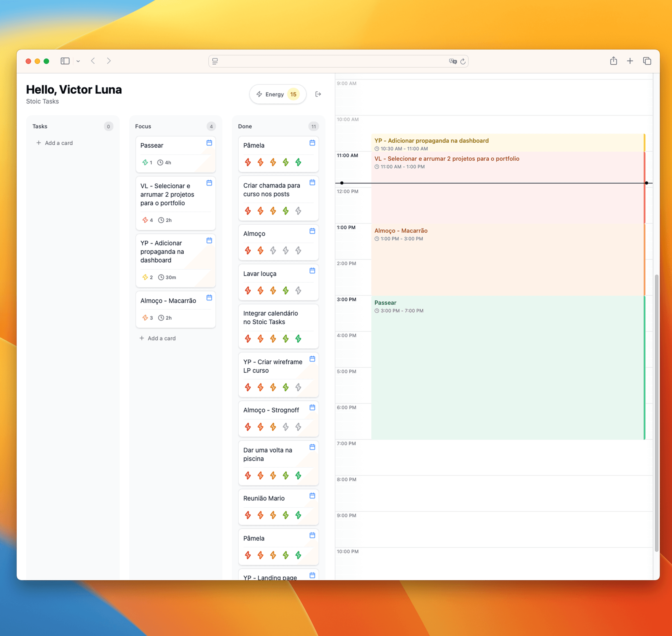Viewport: 672px width, 636px height.
Task: Click the Integrar calendário no Stoic Tasks title
Action: [271, 318]
